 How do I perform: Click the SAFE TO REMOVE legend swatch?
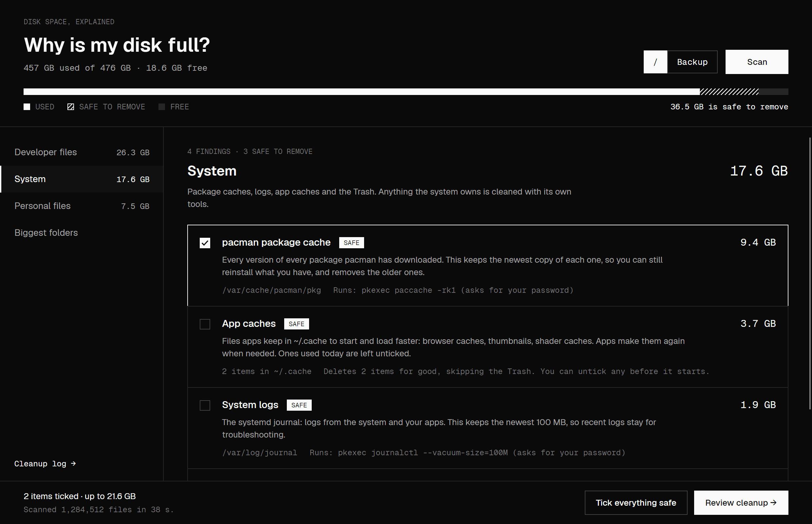pyautogui.click(x=71, y=107)
